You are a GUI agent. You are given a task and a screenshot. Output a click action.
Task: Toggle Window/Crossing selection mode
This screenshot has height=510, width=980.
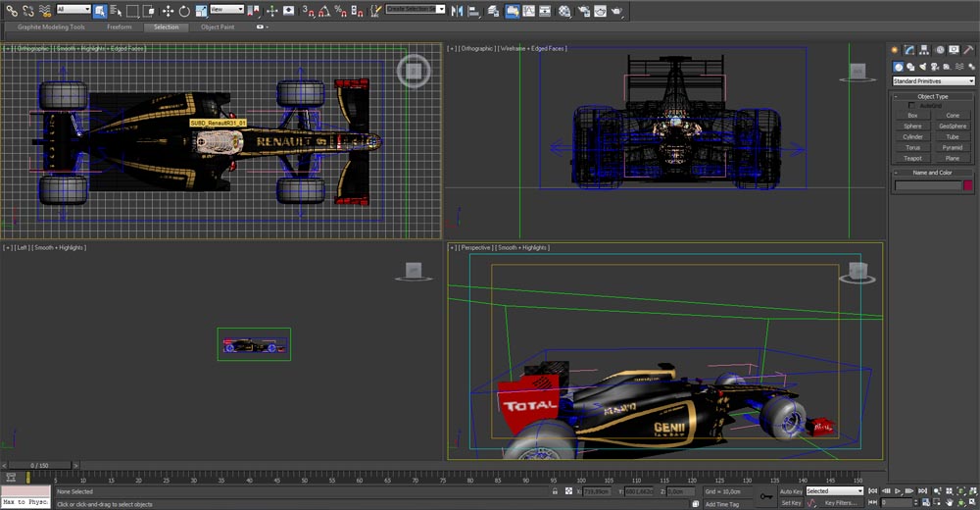(149, 11)
